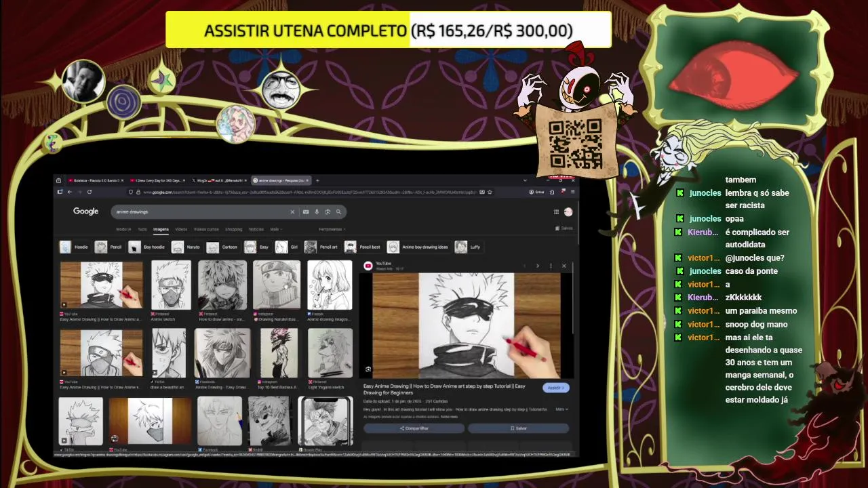Screen dimensions: 868x488
Task: Open the tab list dropdown arrow
Action: pyautogui.click(x=525, y=180)
